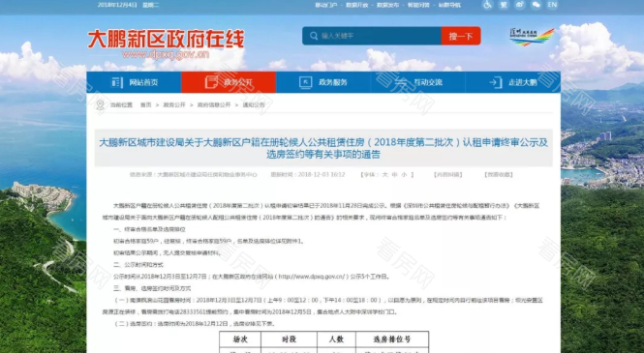Click the accessibility wheelchair icon
The image size is (644, 353).
[487, 5]
